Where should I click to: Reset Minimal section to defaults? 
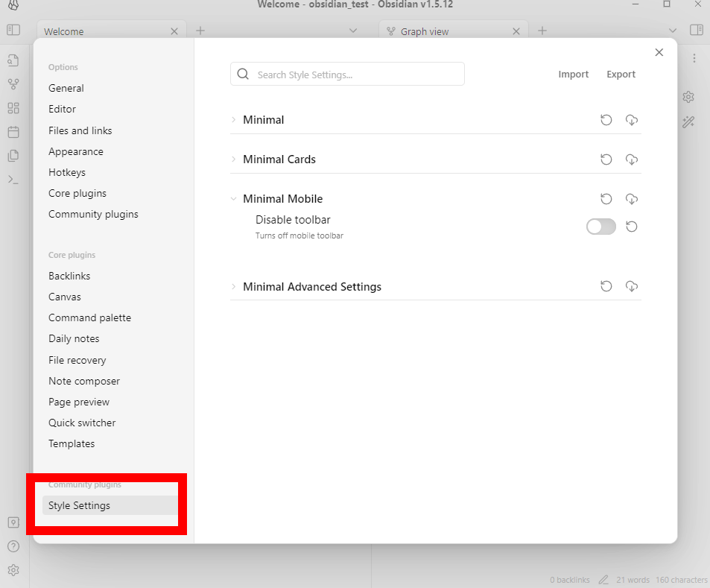[x=606, y=120]
